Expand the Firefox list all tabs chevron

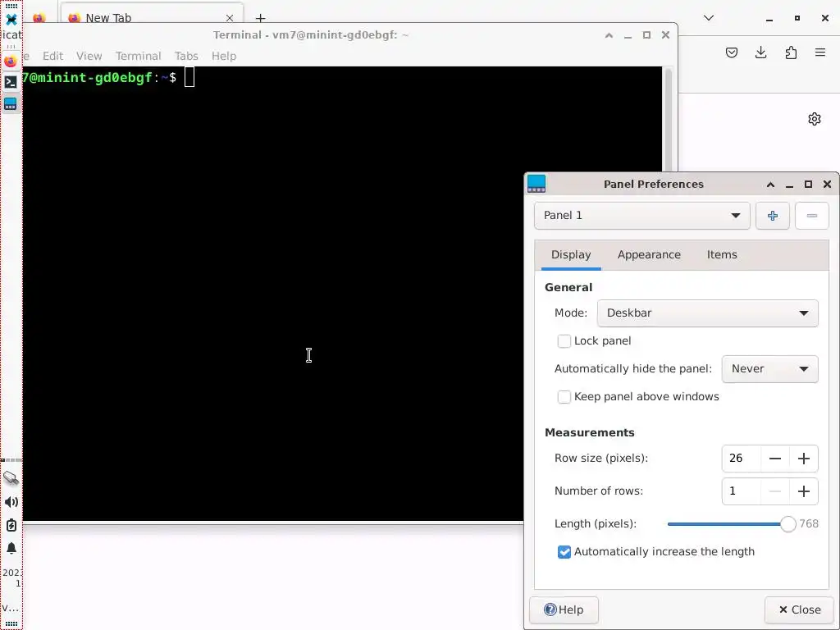(708, 18)
